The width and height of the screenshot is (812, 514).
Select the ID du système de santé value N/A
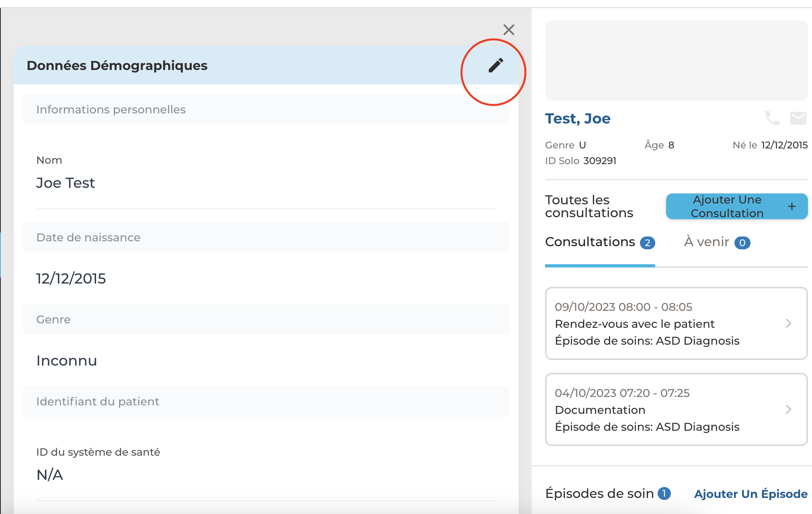tap(49, 475)
